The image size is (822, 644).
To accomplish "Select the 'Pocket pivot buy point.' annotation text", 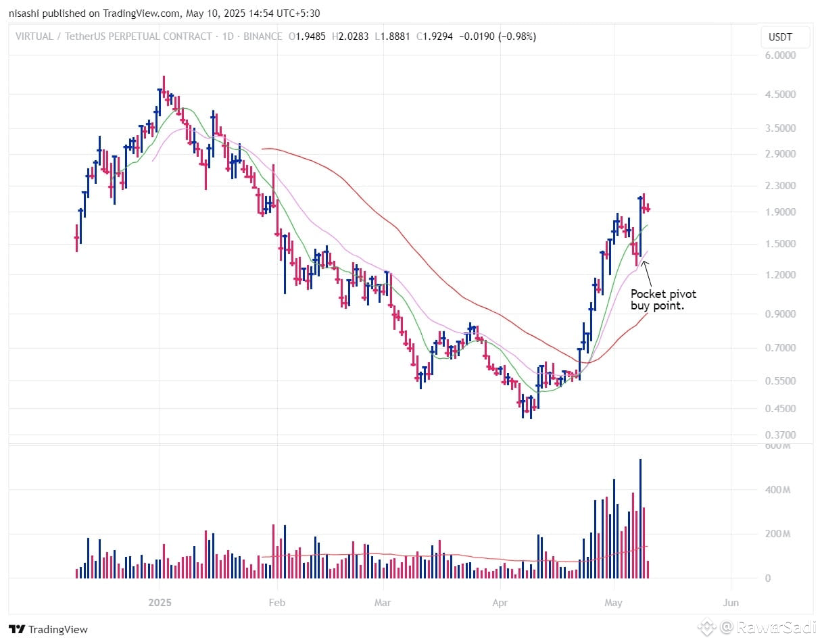I will pos(663,300).
